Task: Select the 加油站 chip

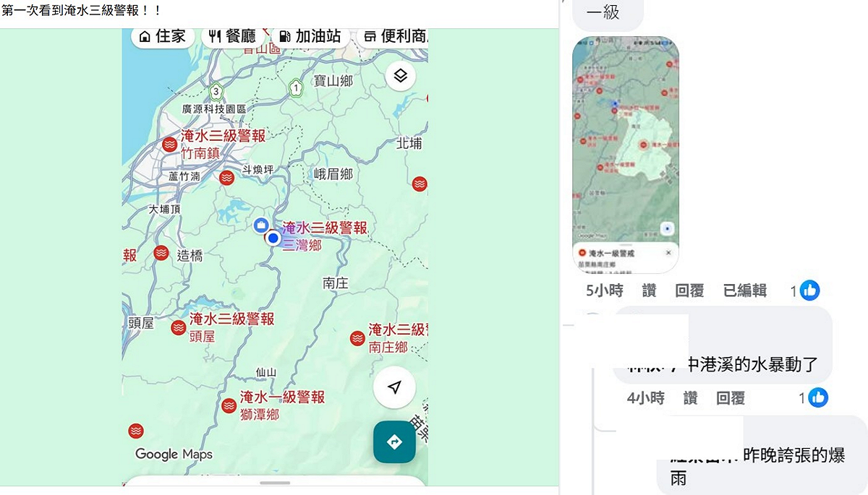Action: 310,36
